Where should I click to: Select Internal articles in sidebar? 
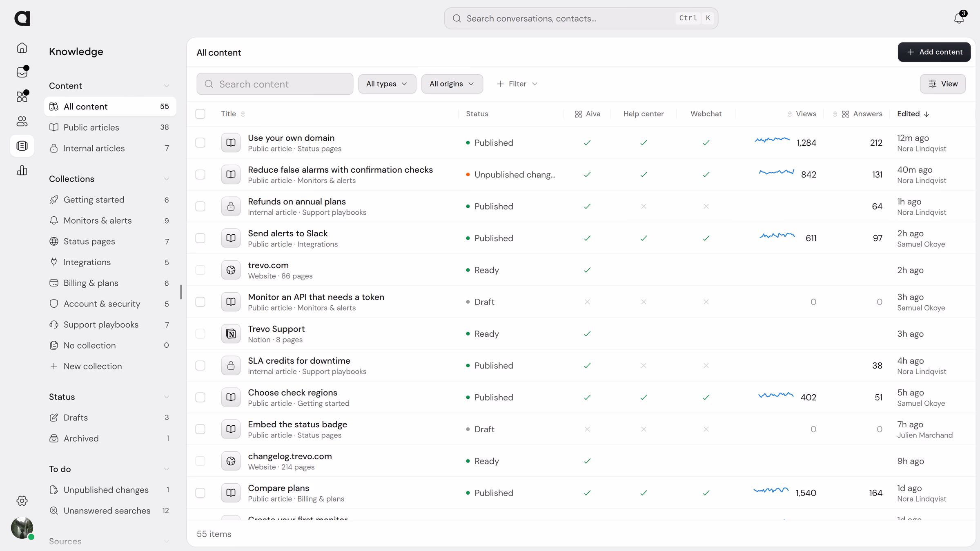(x=110, y=148)
